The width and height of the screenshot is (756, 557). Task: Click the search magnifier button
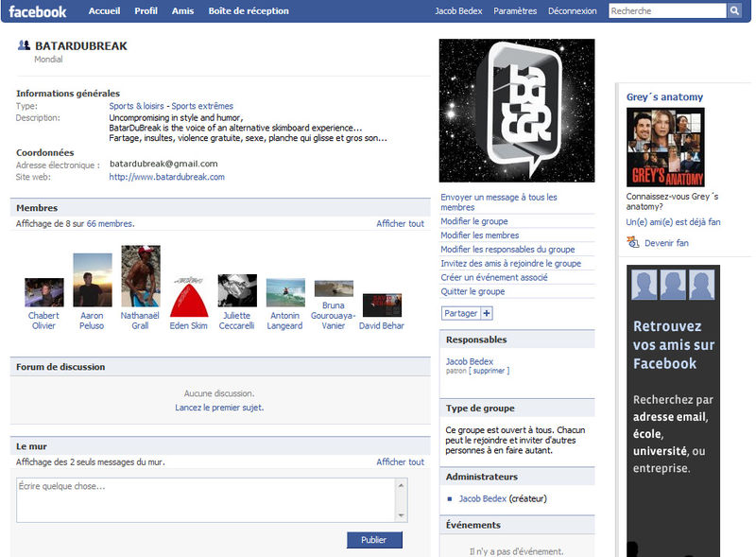734,10
